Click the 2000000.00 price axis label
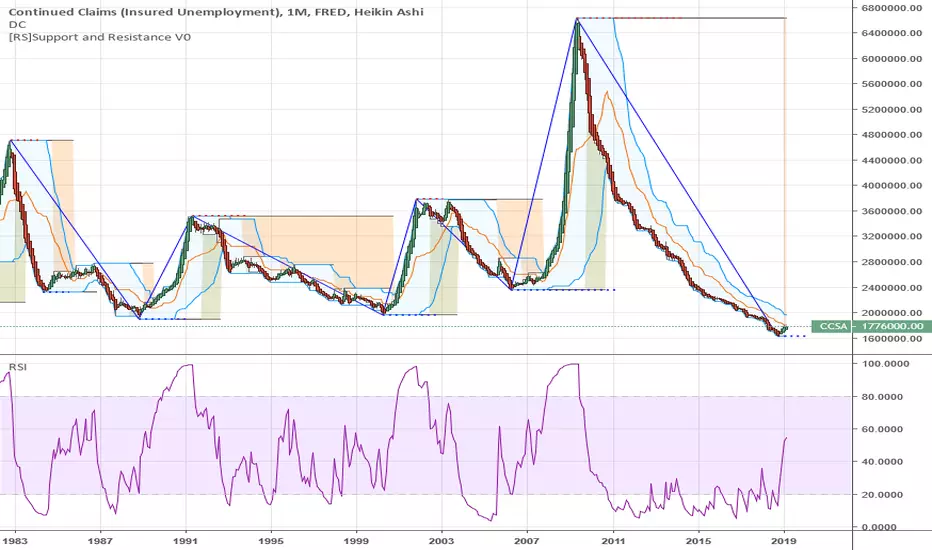Image resolution: width=932 pixels, height=550 pixels. (892, 313)
